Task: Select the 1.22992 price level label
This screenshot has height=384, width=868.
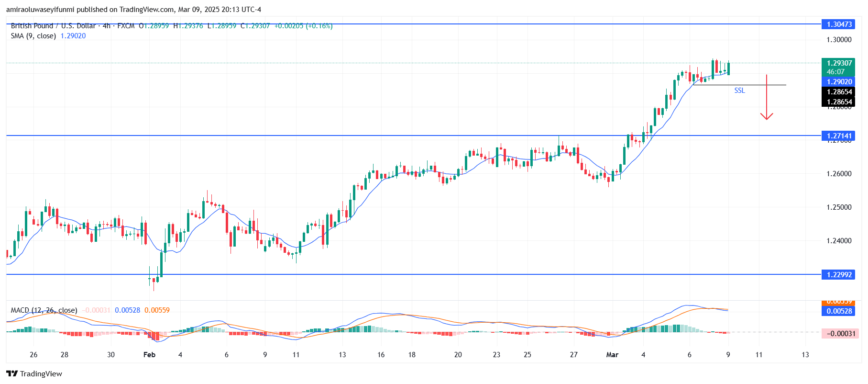Action: point(839,274)
